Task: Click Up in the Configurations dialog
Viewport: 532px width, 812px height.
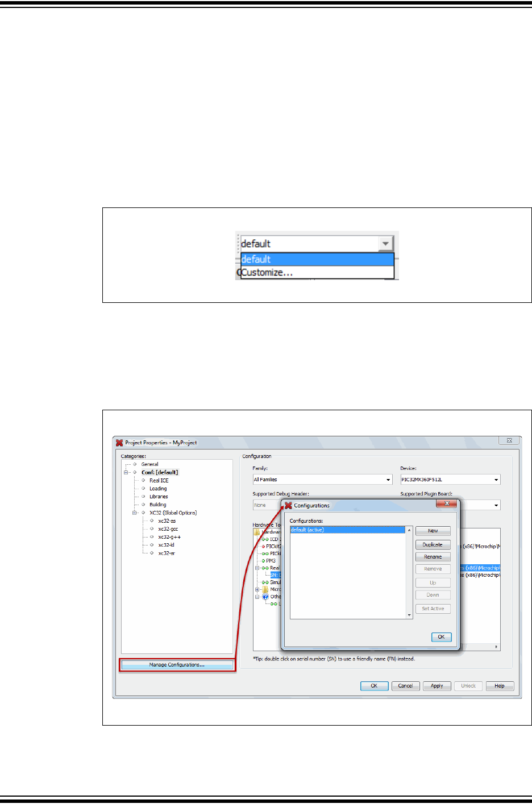Action: tap(433, 582)
